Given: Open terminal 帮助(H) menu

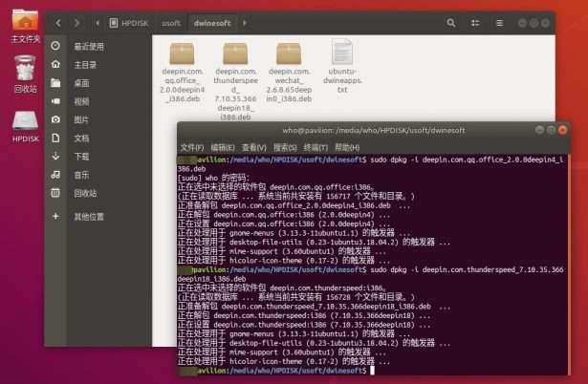Looking at the screenshot, I should tap(347, 148).
